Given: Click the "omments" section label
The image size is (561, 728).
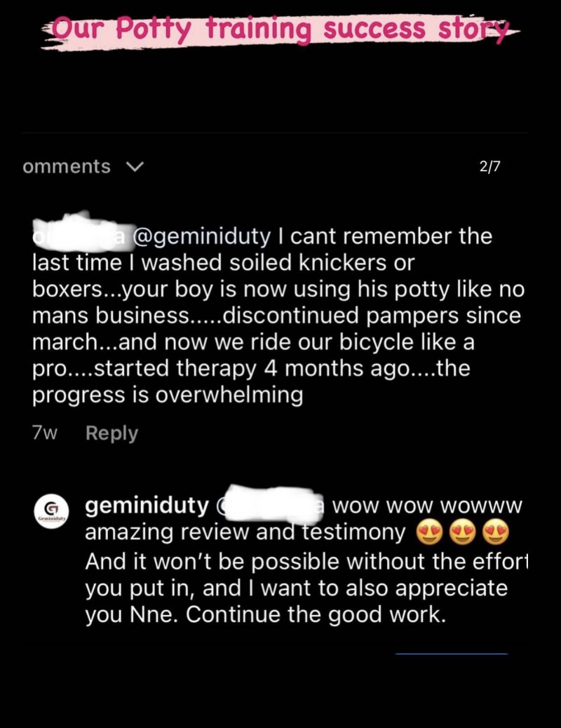Looking at the screenshot, I should coord(67,167).
